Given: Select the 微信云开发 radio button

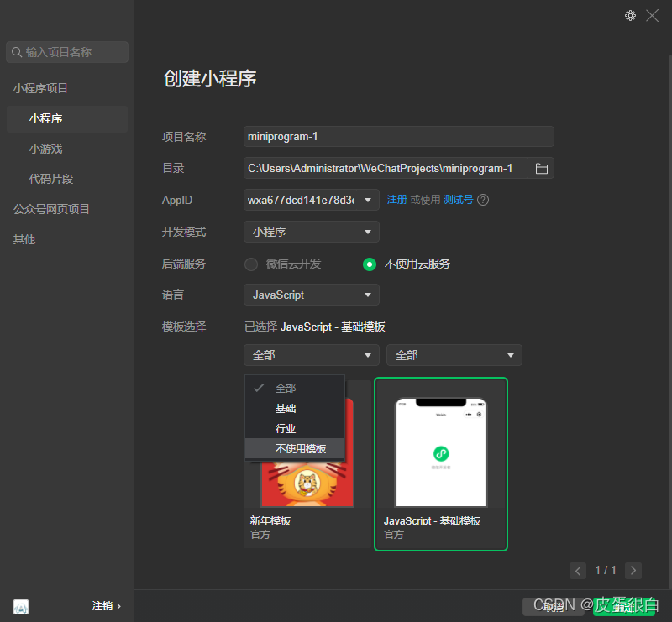Looking at the screenshot, I should 251,263.
